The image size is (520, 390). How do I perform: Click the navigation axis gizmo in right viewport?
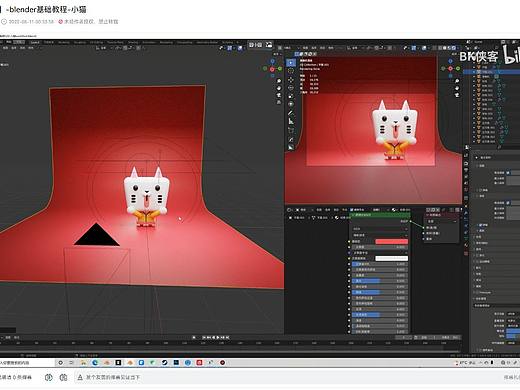tap(450, 68)
